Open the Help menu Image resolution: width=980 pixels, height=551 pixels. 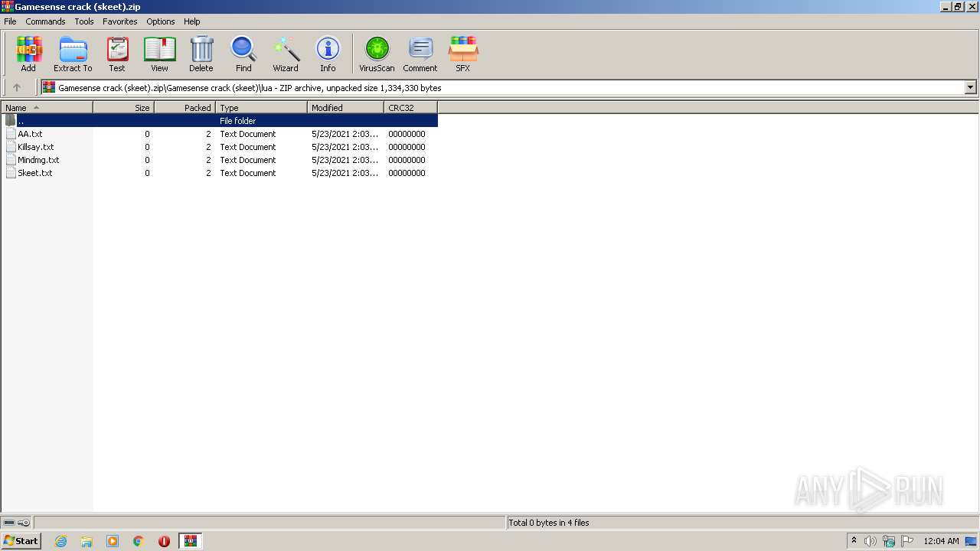(x=192, y=21)
